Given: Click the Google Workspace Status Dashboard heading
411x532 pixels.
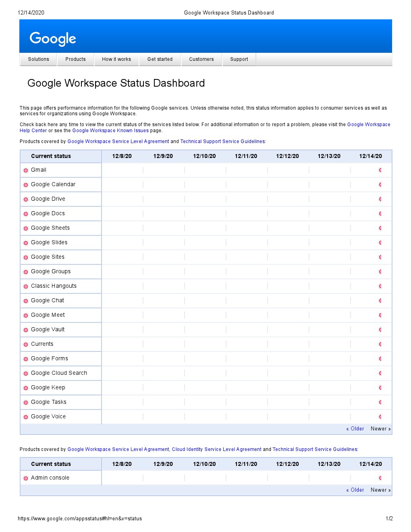Looking at the screenshot, I should (x=116, y=83).
